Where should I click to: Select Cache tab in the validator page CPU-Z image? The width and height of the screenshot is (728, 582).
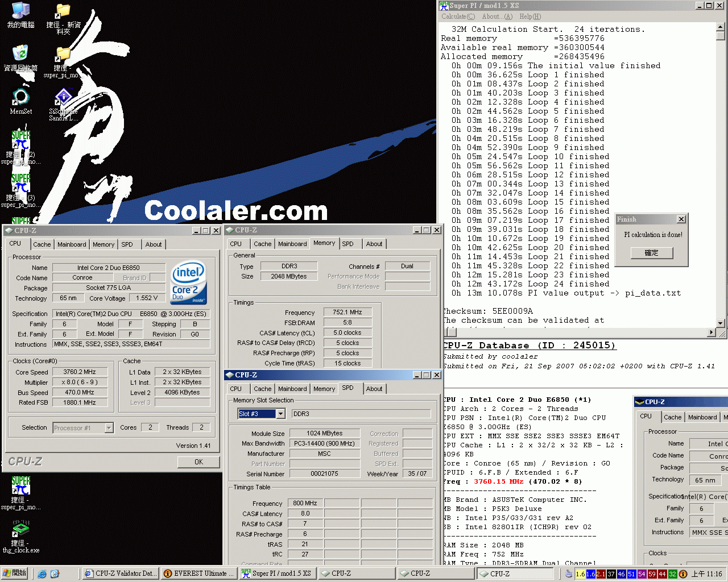pyautogui.click(x=672, y=417)
